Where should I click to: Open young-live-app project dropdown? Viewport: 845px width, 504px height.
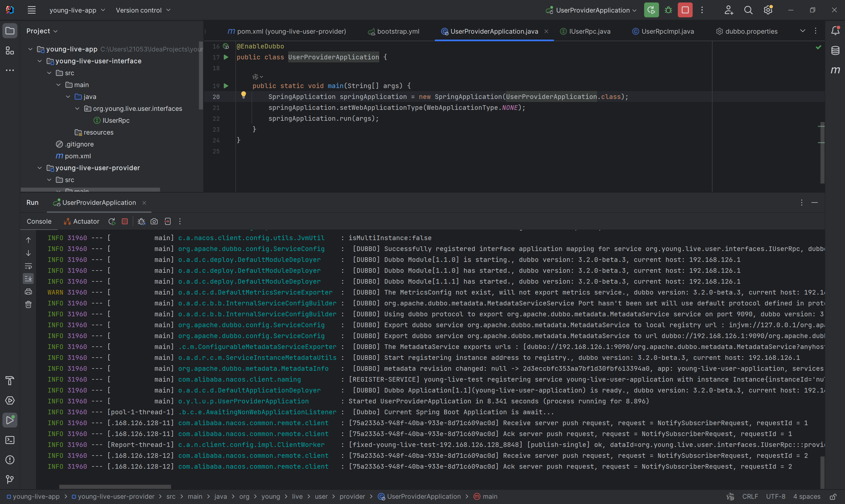tap(77, 10)
